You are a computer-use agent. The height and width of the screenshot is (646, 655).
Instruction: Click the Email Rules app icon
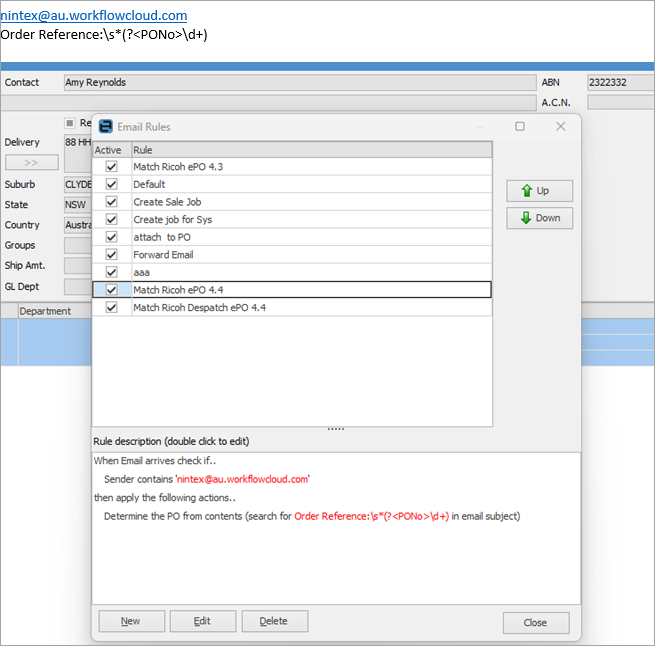(106, 126)
